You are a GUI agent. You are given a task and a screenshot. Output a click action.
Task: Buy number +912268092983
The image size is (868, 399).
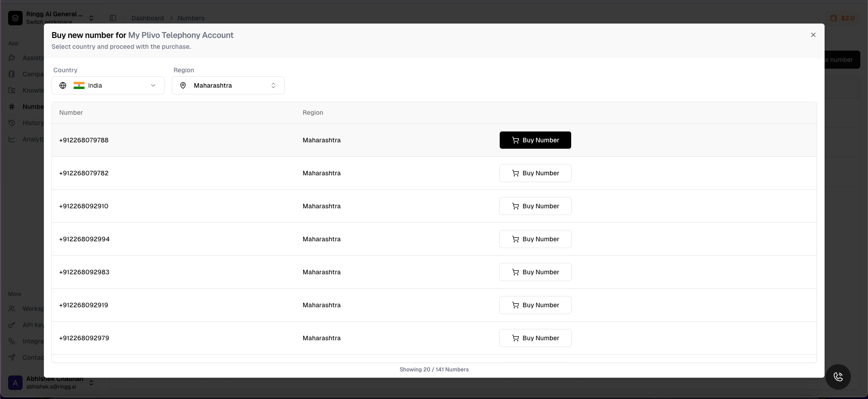point(535,272)
